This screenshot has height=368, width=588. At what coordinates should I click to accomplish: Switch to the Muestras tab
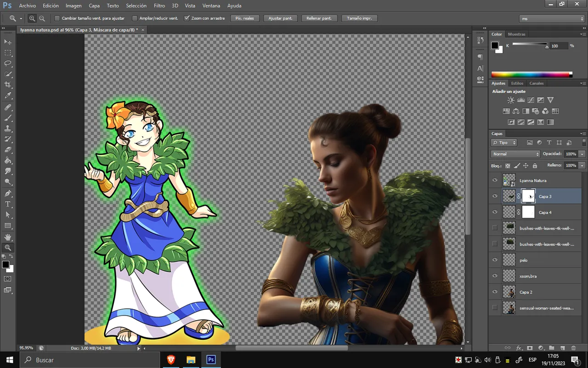click(x=516, y=34)
